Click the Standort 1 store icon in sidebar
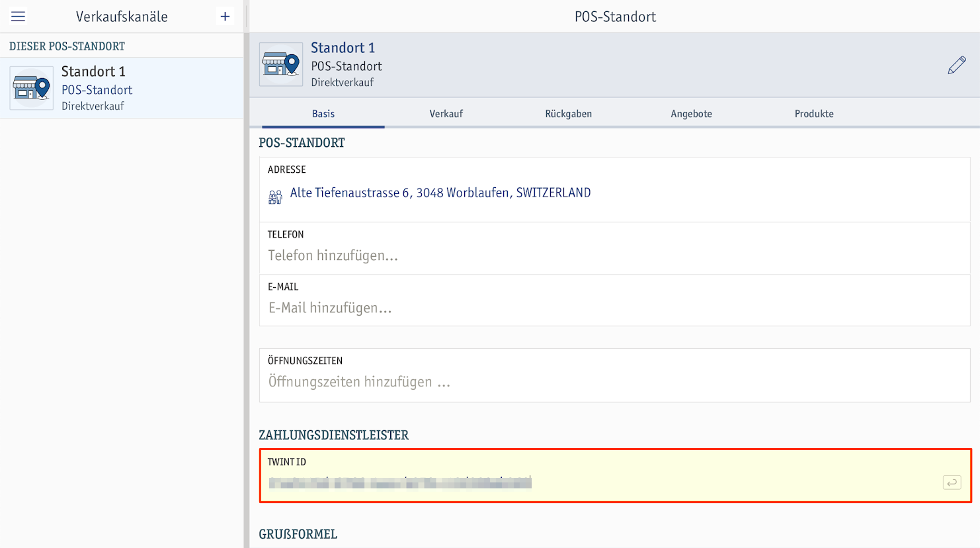 pos(31,87)
